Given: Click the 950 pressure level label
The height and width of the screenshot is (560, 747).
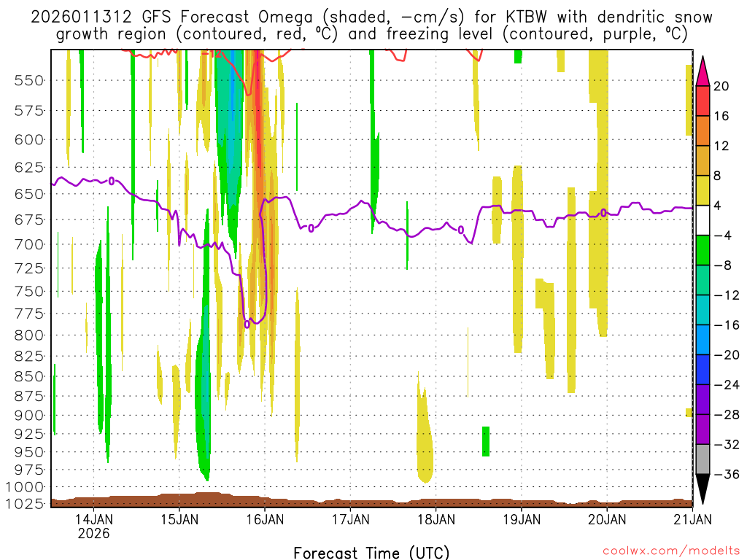Looking at the screenshot, I should [x=29, y=452].
